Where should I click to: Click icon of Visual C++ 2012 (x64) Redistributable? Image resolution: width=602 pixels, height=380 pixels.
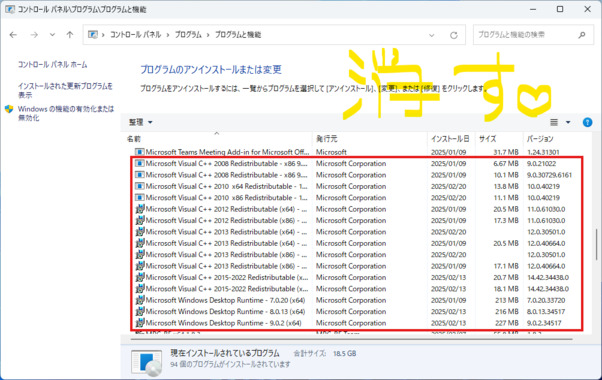[x=140, y=209]
